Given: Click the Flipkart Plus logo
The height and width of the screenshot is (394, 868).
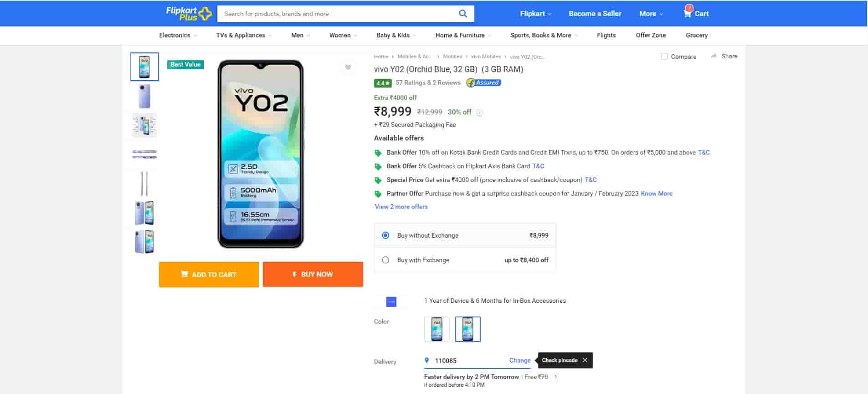Looking at the screenshot, I should tap(189, 14).
